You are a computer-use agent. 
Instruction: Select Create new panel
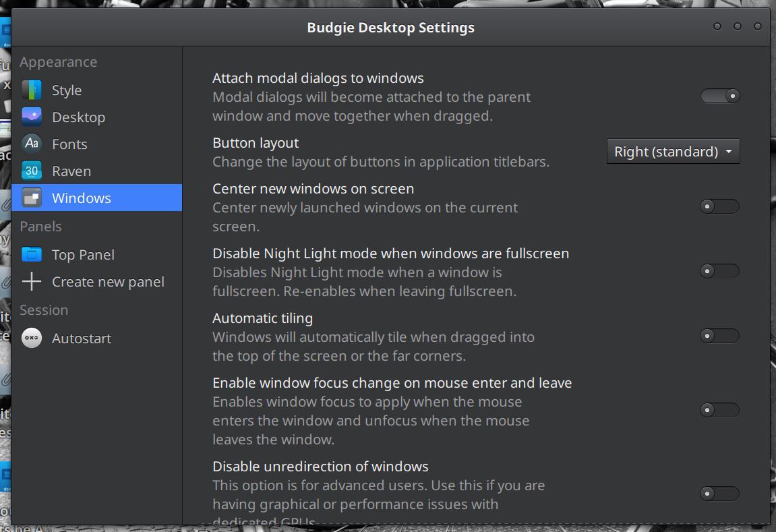108,282
